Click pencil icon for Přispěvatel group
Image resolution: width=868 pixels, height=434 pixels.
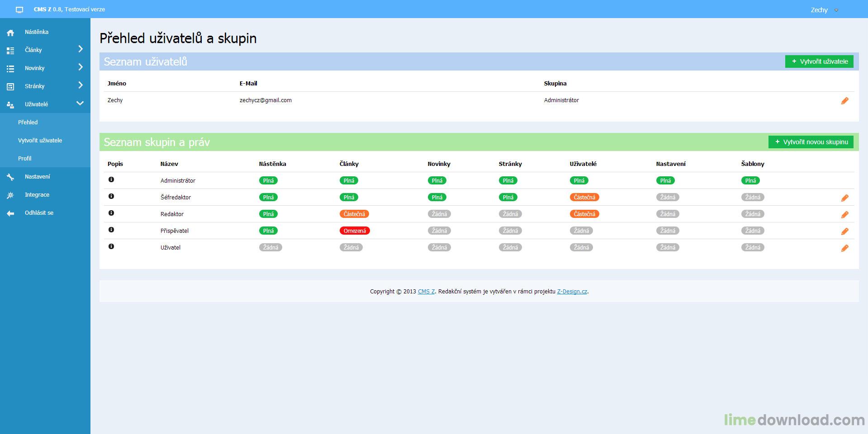(844, 231)
